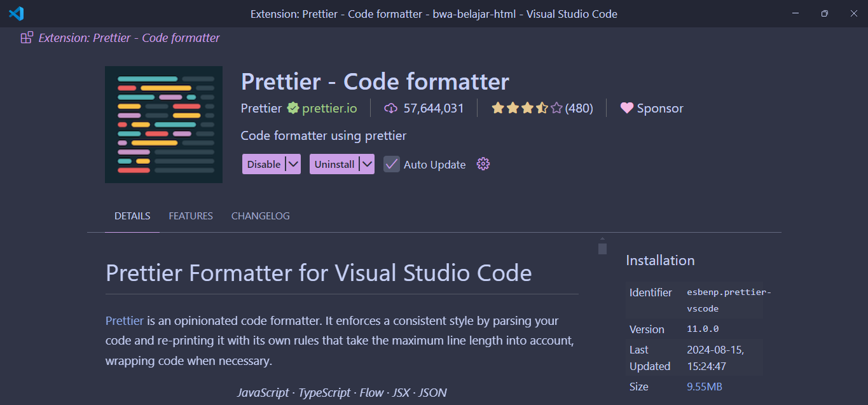Click the verified publisher badge icon
This screenshot has height=405, width=868.
[x=293, y=108]
